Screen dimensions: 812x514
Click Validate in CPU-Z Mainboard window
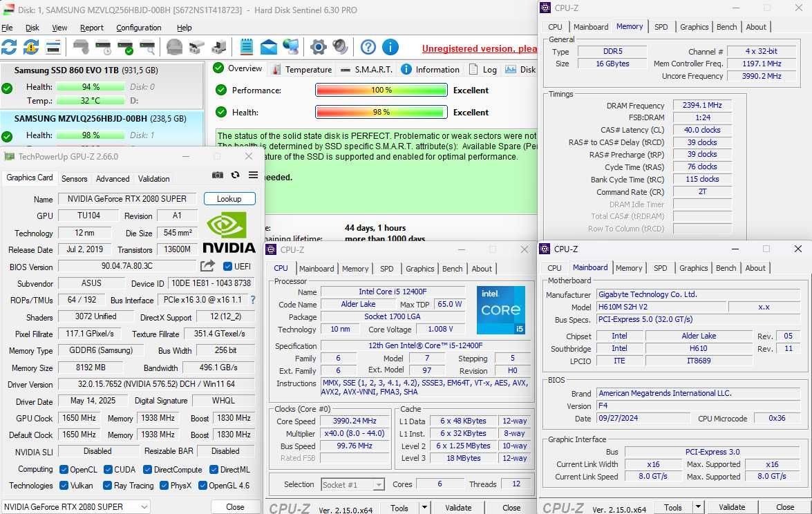click(x=732, y=507)
